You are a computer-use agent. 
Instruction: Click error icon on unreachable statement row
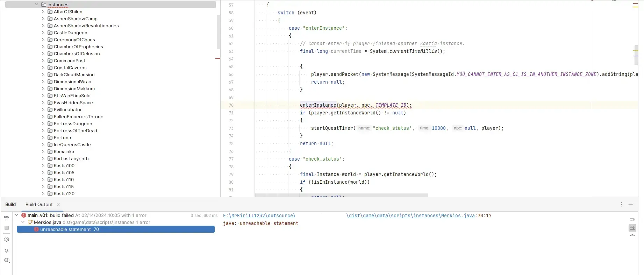[x=36, y=230]
